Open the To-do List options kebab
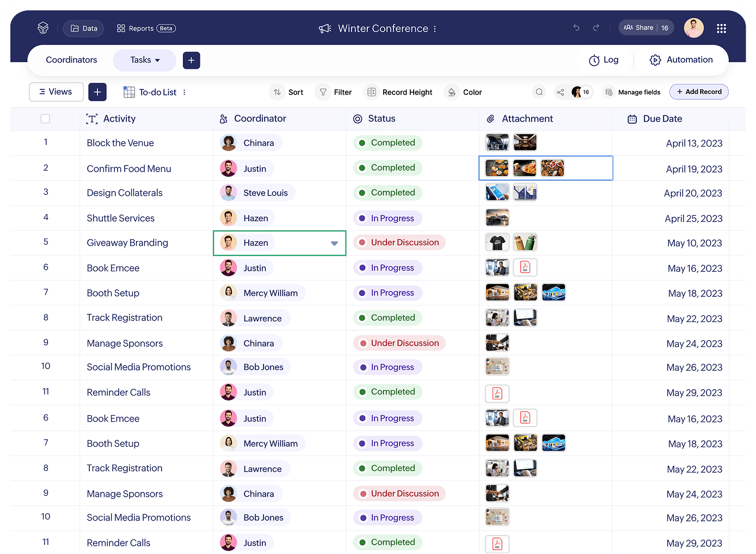Screen dimensions: 756x554 point(185,93)
